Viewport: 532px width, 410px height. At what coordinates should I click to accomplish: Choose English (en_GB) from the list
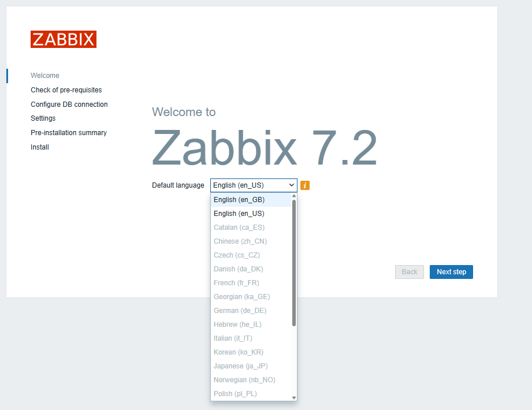point(251,200)
